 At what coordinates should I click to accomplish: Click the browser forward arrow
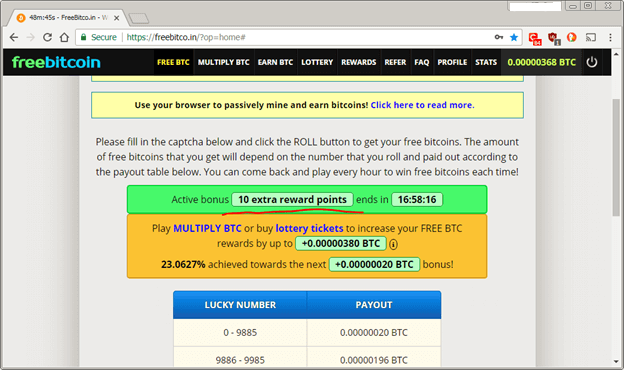tap(31, 37)
